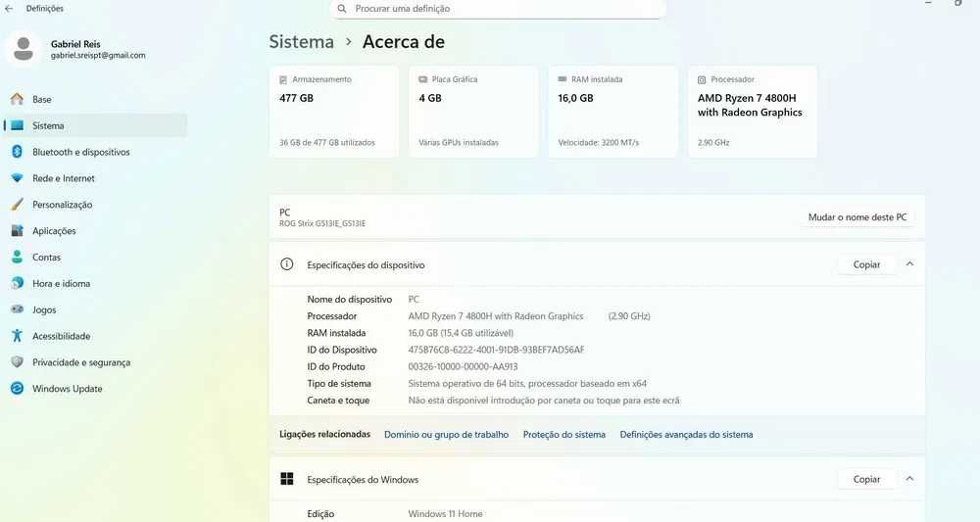Click the Personalização brush icon
Screen dimensions: 980x522
pos(17,204)
